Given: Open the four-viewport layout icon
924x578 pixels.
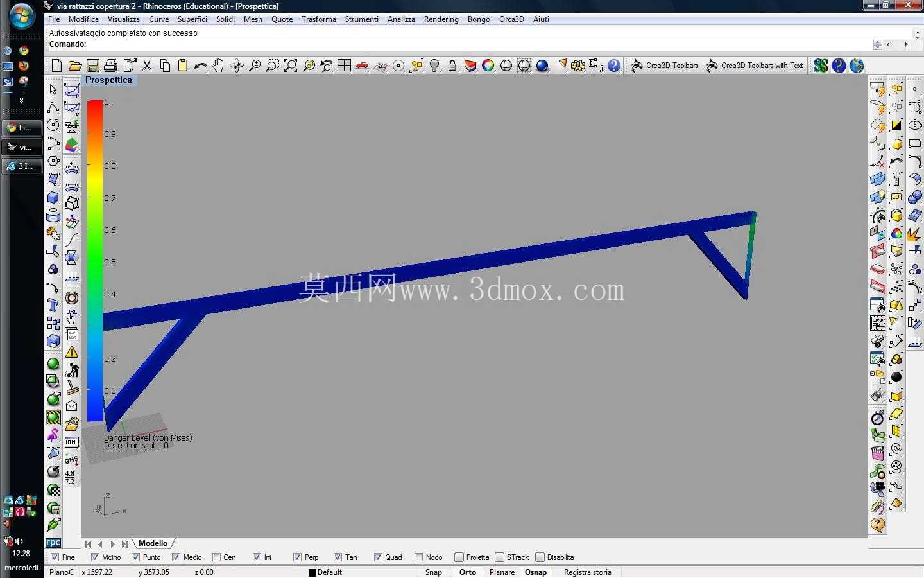Looking at the screenshot, I should click(x=345, y=66).
